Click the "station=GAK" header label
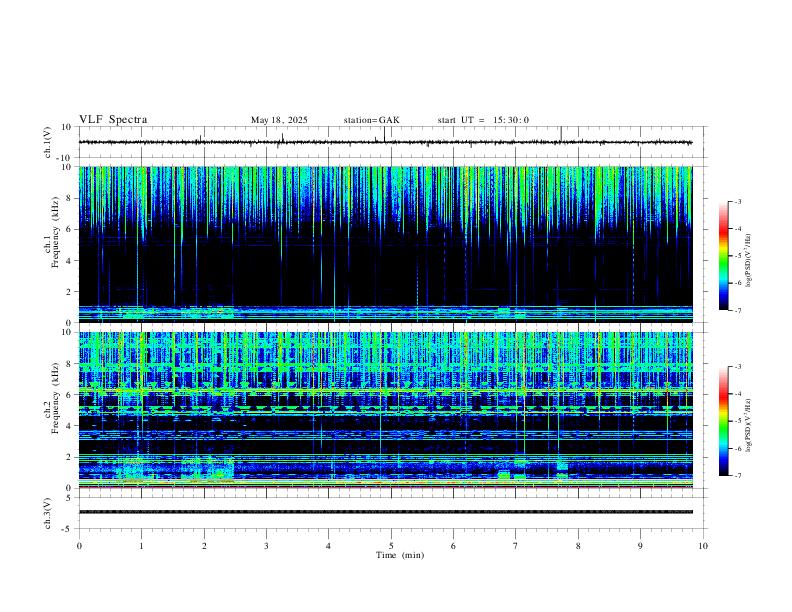 (371, 120)
